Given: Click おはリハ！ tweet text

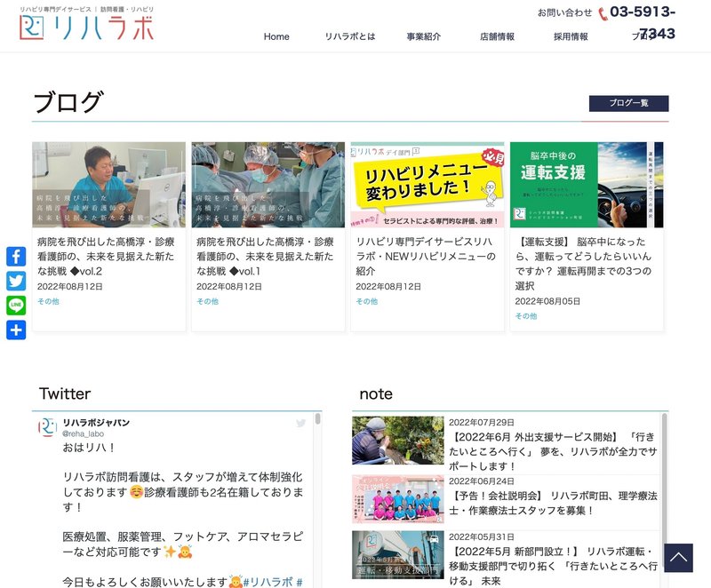Looking at the screenshot, I should (89, 448).
